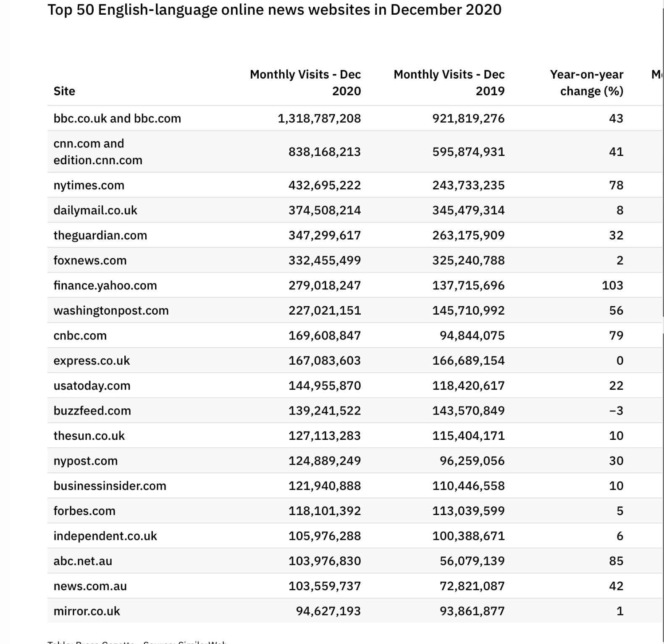Click the nypost 2019 value 96,259,056
The image size is (664, 644).
(472, 461)
